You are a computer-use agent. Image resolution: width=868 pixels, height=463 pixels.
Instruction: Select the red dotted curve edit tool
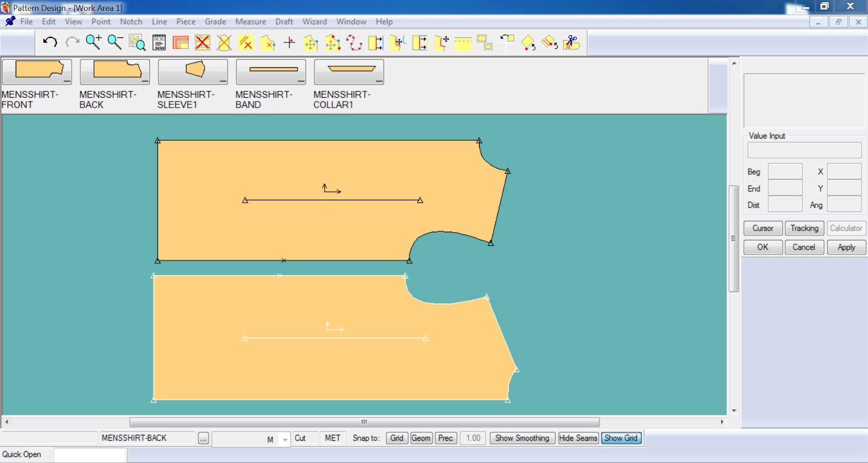click(354, 42)
